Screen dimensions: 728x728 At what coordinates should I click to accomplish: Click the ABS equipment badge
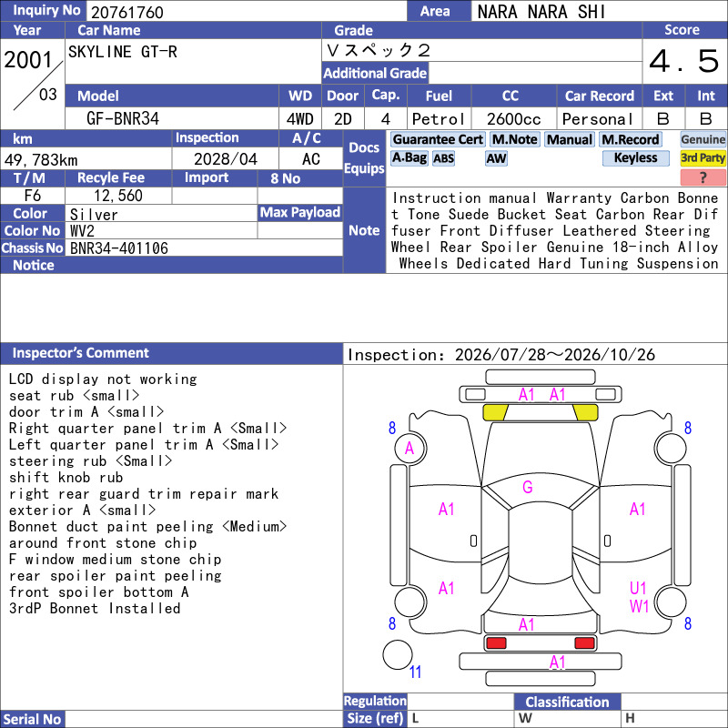443,158
